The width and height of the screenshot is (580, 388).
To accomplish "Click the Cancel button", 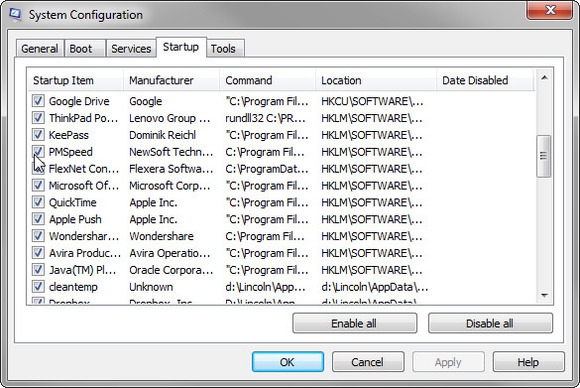I will tap(368, 362).
